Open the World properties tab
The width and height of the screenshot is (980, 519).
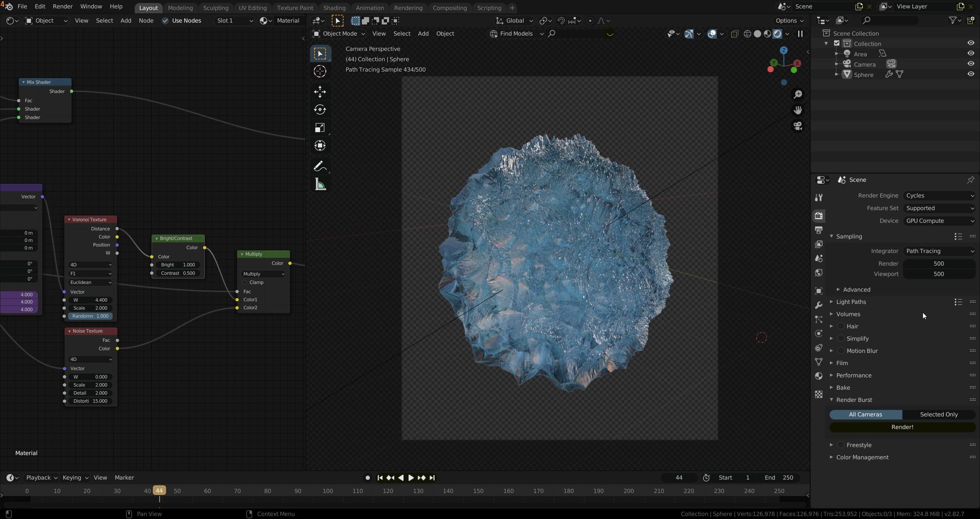[x=819, y=273]
